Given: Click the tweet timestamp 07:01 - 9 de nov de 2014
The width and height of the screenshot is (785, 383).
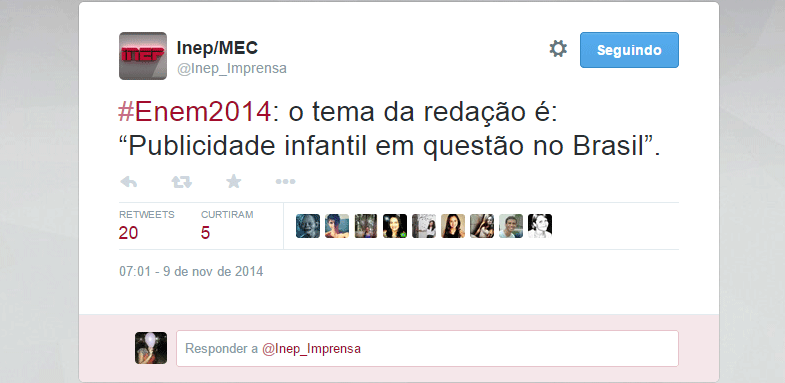Looking at the screenshot, I should 191,272.
